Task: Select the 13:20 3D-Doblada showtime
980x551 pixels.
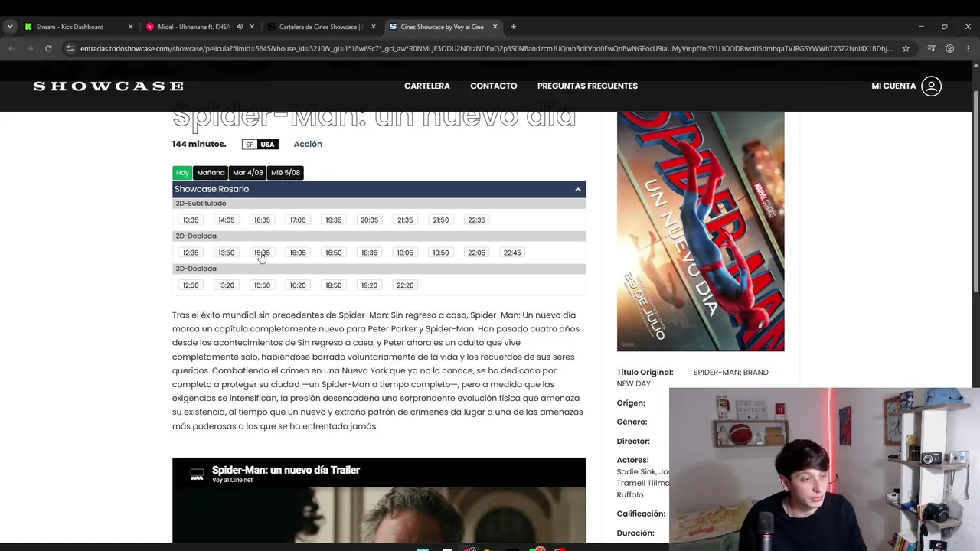Action: coord(227,285)
